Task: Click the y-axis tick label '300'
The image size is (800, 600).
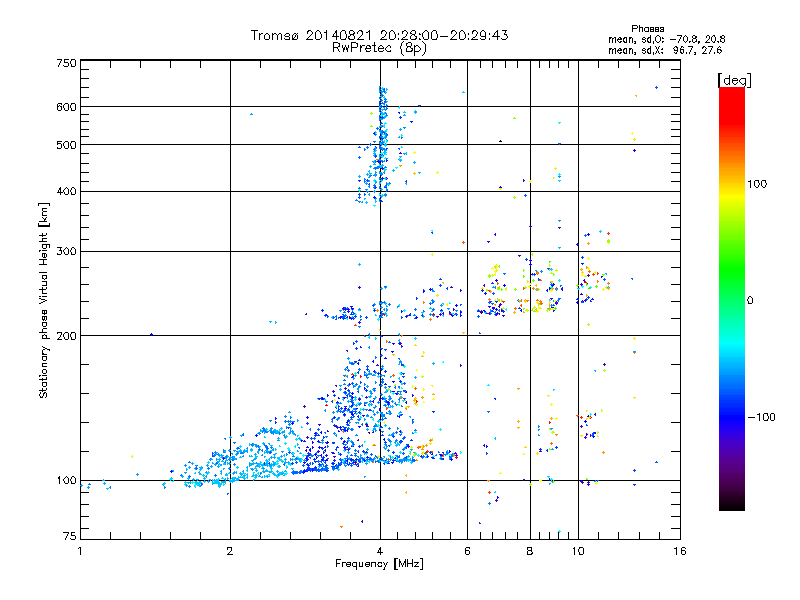Action: (67, 251)
